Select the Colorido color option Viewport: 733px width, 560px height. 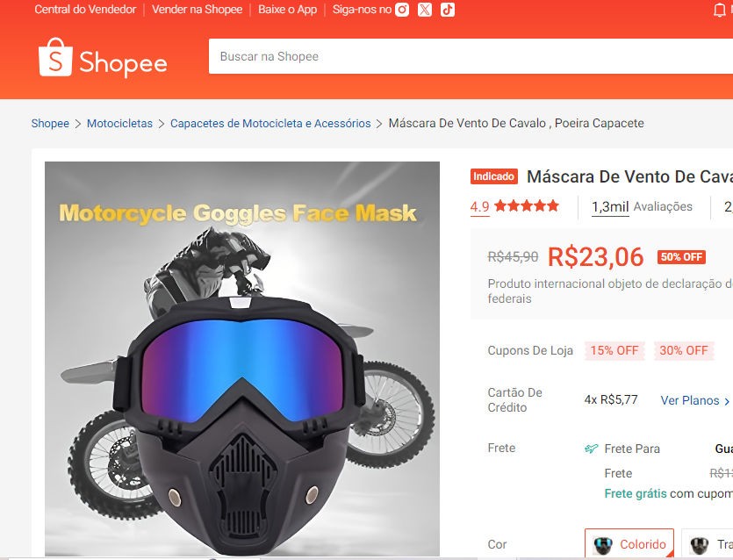click(x=629, y=543)
